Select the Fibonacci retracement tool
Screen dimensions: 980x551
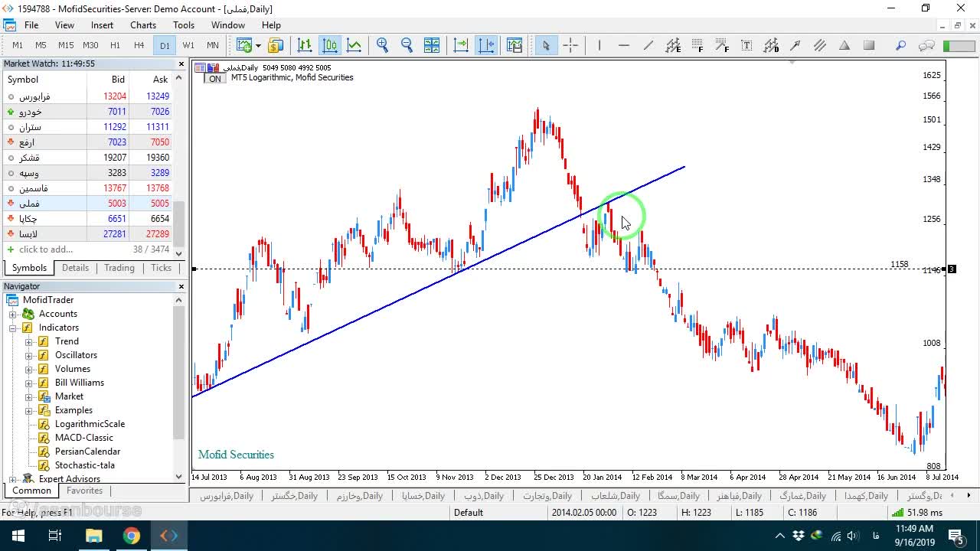click(697, 45)
